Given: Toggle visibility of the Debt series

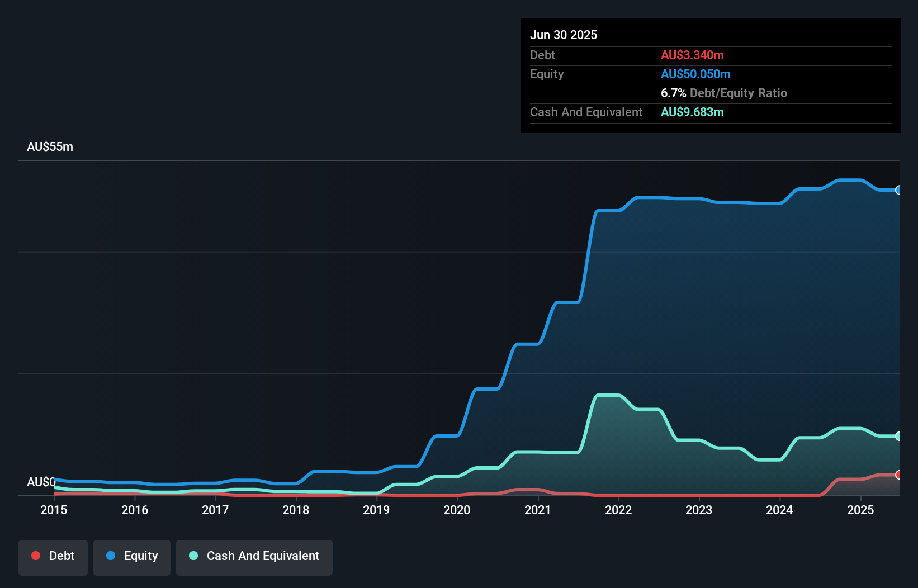Looking at the screenshot, I should pos(53,556).
